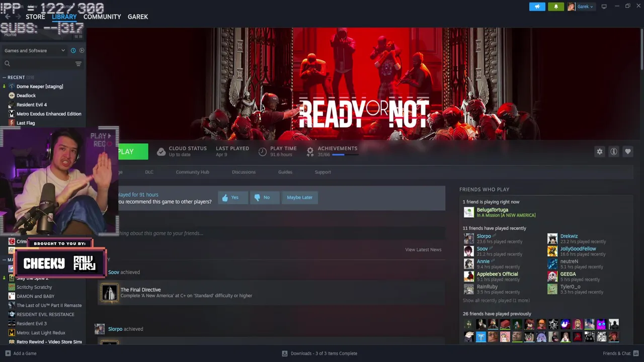Click Applebee's Official avatar
The width and height of the screenshot is (644, 362).
tap(468, 276)
